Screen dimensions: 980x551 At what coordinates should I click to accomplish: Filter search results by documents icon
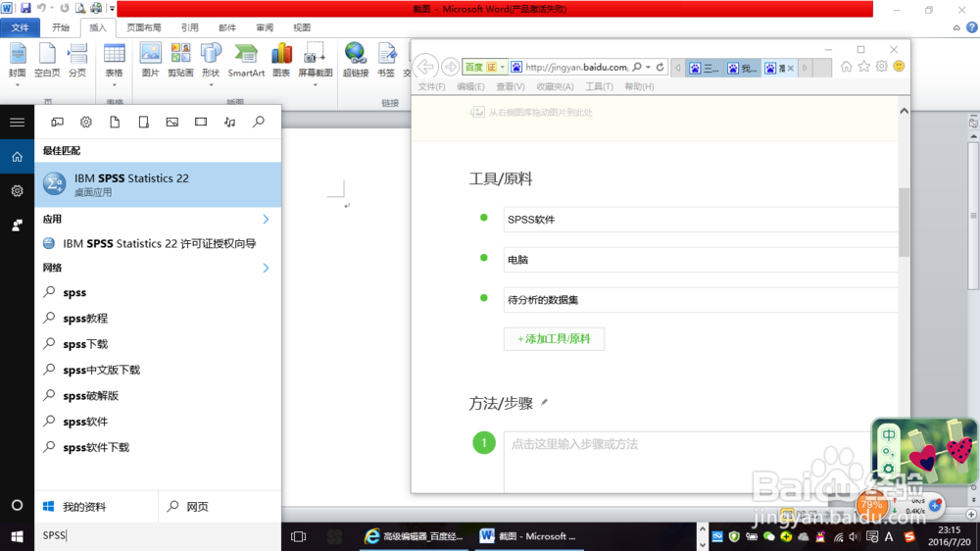pyautogui.click(x=115, y=122)
